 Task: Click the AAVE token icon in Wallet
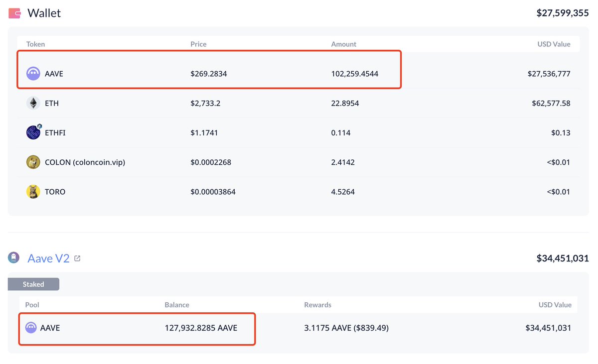pyautogui.click(x=33, y=74)
